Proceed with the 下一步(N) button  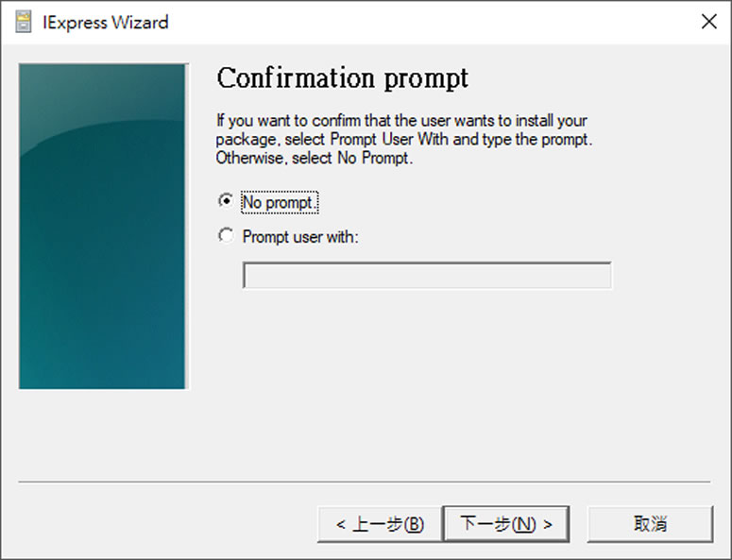click(x=506, y=524)
